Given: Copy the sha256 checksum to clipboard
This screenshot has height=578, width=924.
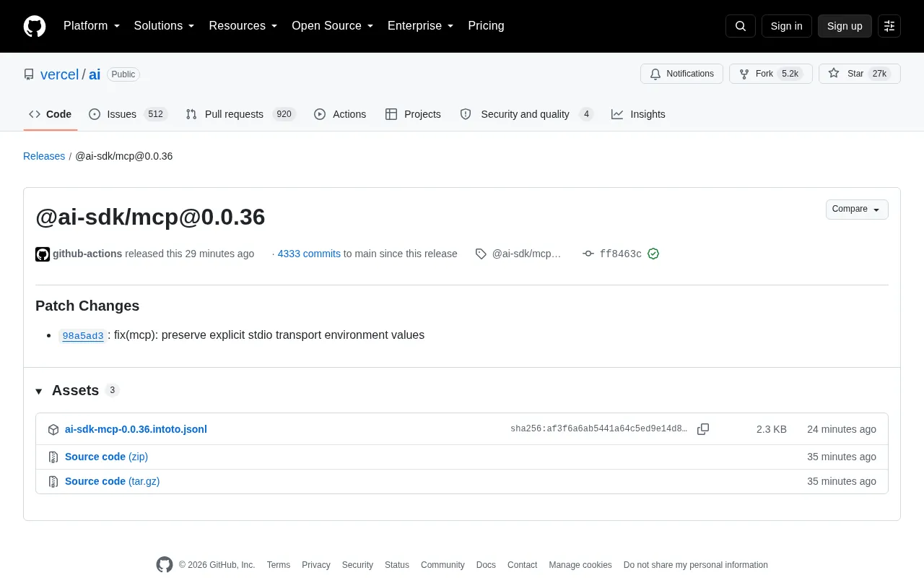Looking at the screenshot, I should tap(703, 429).
